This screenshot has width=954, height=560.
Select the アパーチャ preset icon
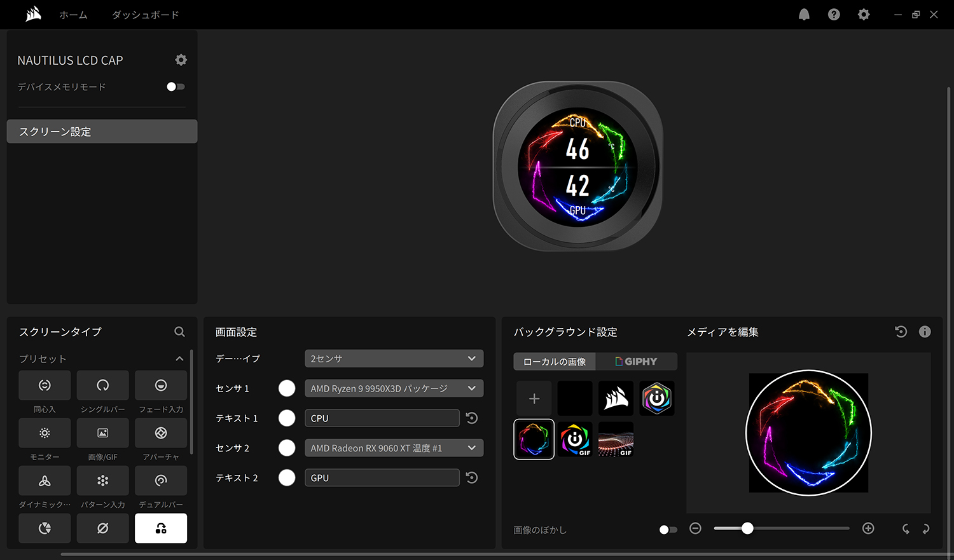coord(161,433)
